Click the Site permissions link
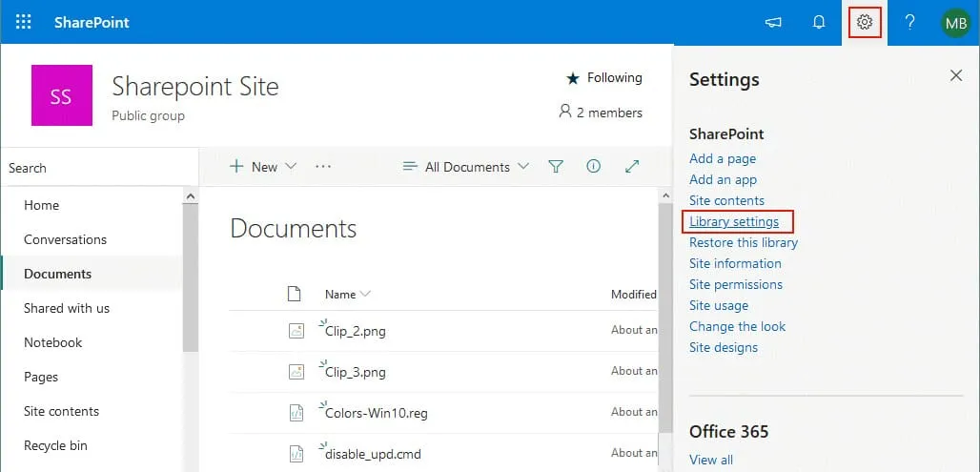This screenshot has height=472, width=980. coord(735,284)
